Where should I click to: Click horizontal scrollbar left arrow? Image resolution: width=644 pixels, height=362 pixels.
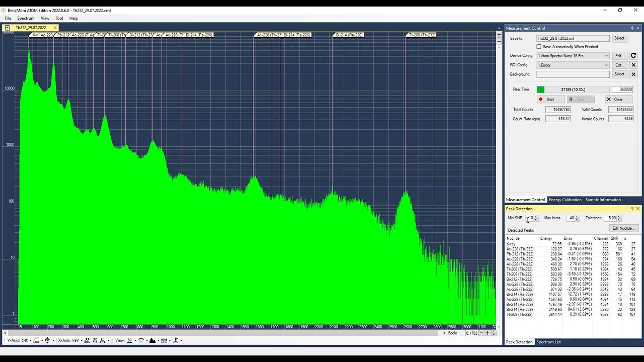5,333
